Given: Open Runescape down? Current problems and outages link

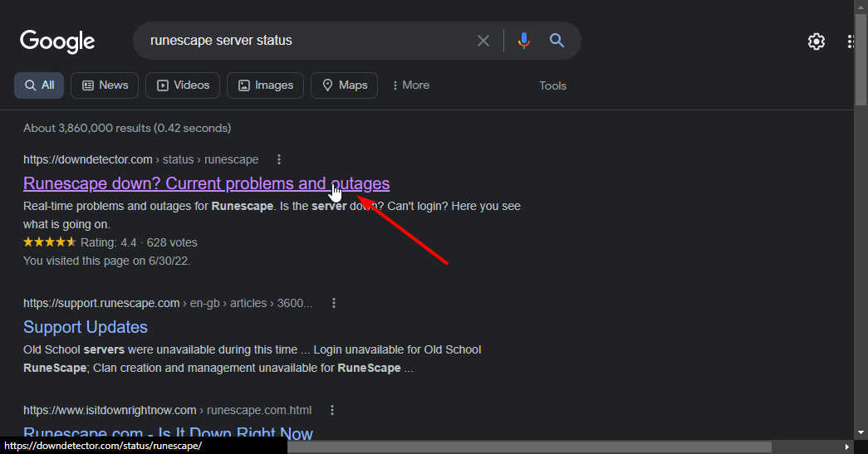Looking at the screenshot, I should pos(207,183).
